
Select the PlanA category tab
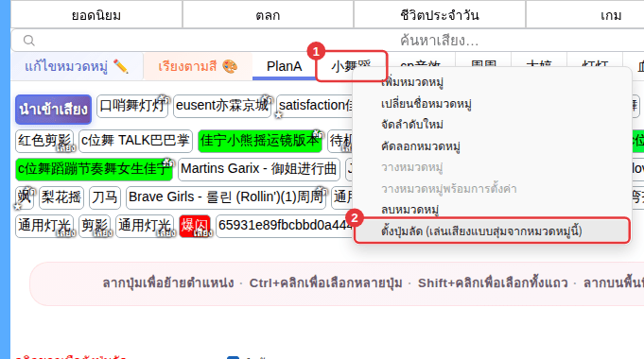click(x=285, y=66)
